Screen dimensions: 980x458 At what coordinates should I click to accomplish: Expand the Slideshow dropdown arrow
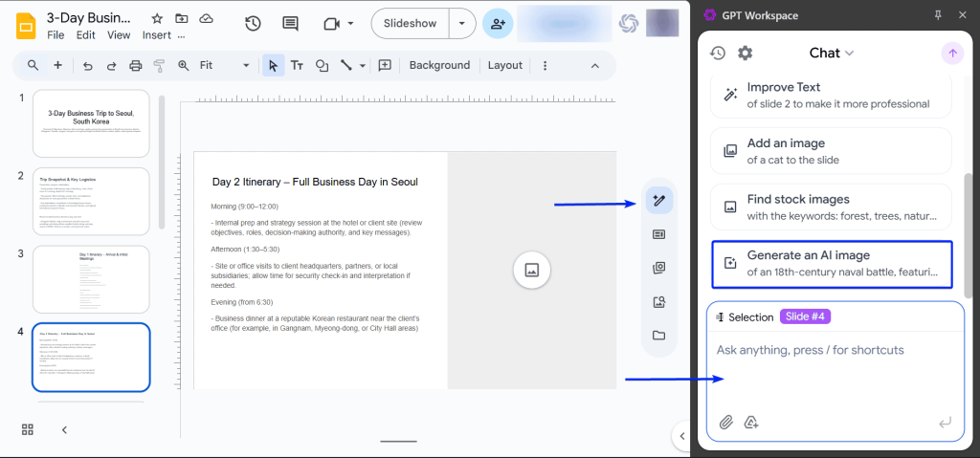(x=463, y=23)
